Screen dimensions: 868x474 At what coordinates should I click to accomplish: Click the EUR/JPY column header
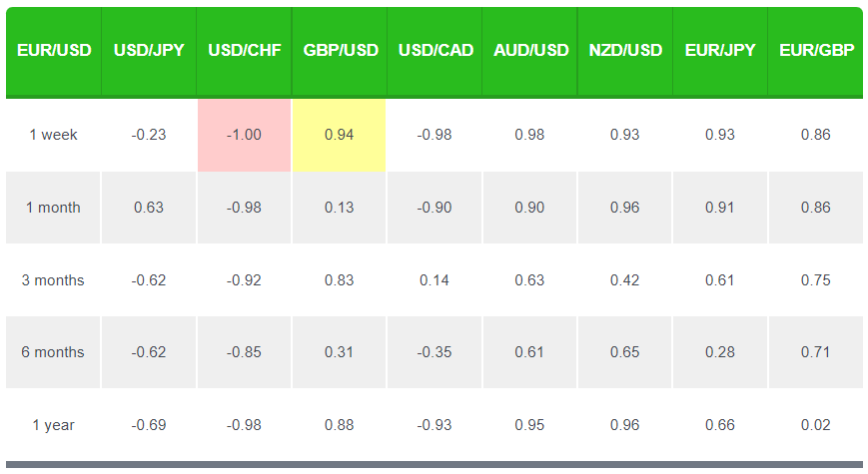click(720, 50)
